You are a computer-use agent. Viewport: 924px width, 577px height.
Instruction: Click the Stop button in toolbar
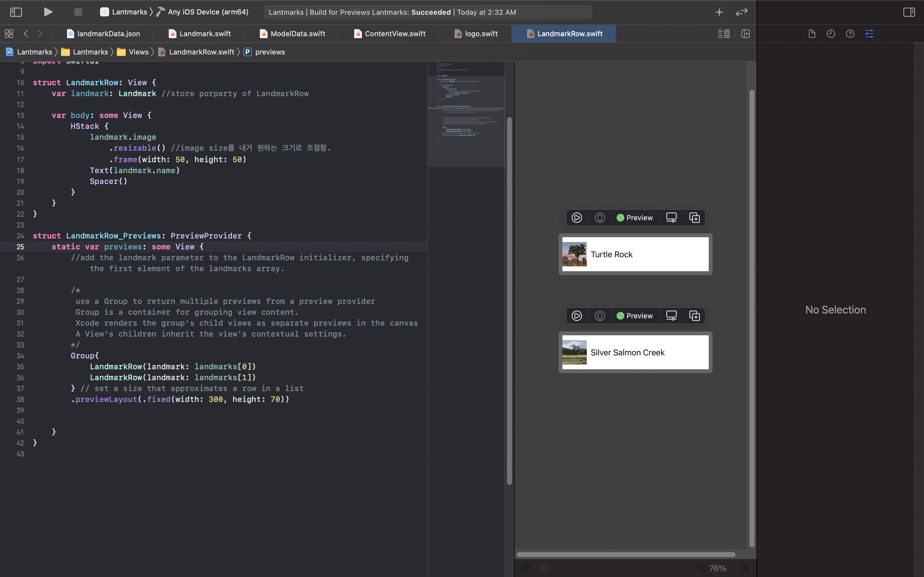(x=78, y=12)
